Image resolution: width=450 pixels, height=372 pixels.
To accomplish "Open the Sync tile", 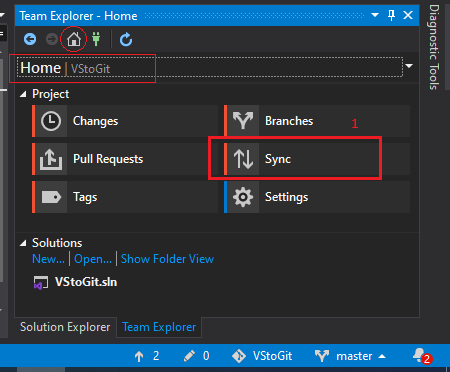I will click(x=317, y=159).
